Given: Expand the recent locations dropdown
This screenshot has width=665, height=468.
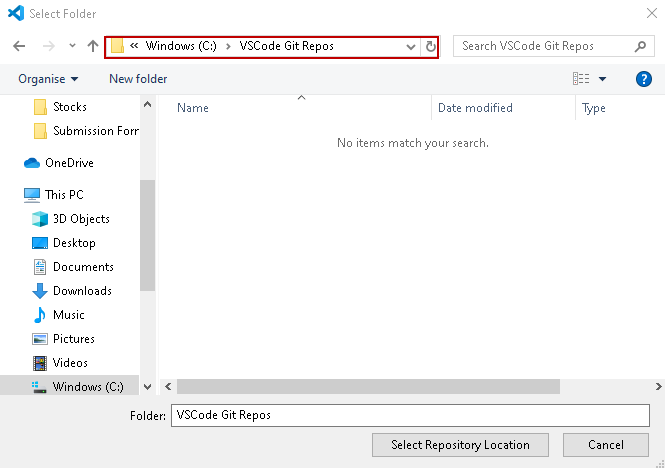Looking at the screenshot, I should tap(72, 47).
